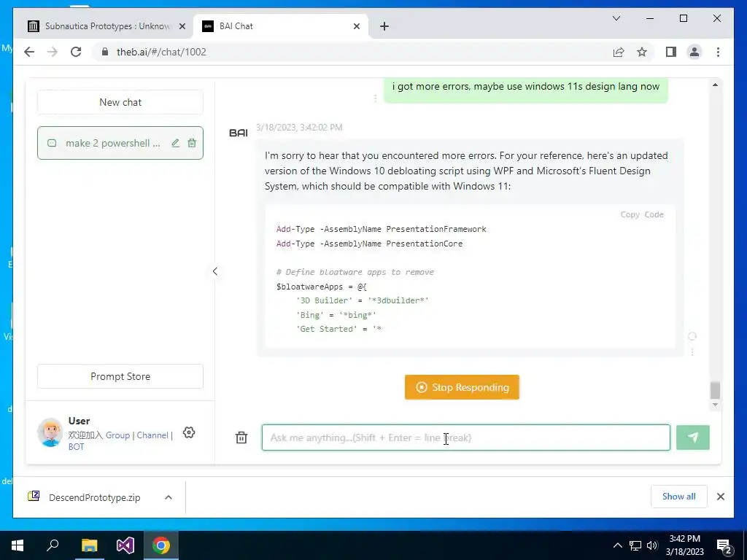The image size is (747, 560).
Task: Select the BAI Chat tab
Action: point(281,26)
